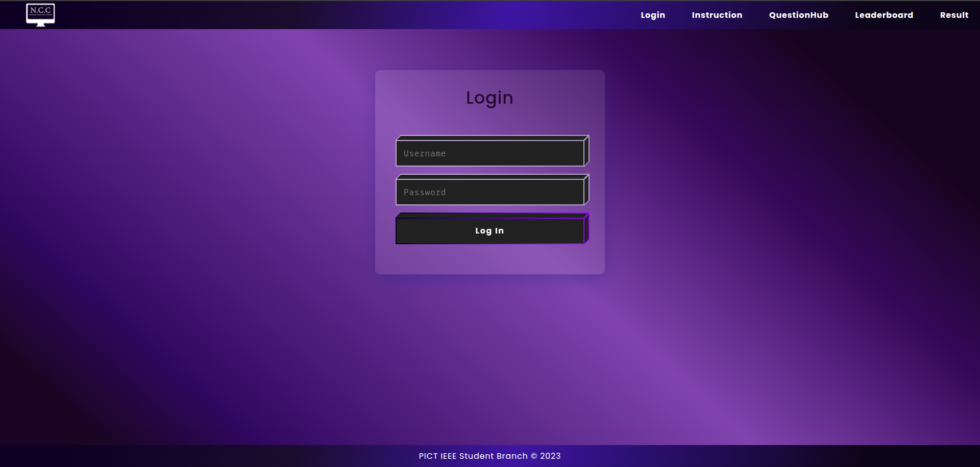Open the Result page
The image size is (980, 467).
pyautogui.click(x=953, y=15)
